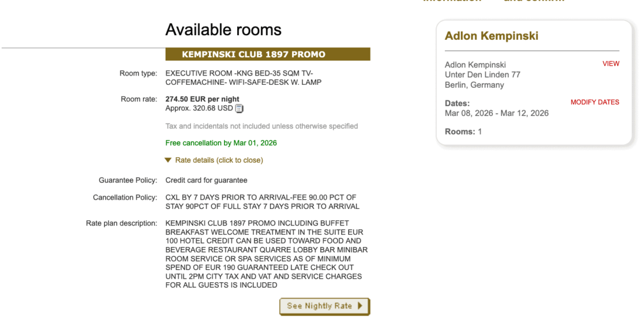Click the Rooms: 1 summary line
The height and width of the screenshot is (322, 644).
point(463,132)
